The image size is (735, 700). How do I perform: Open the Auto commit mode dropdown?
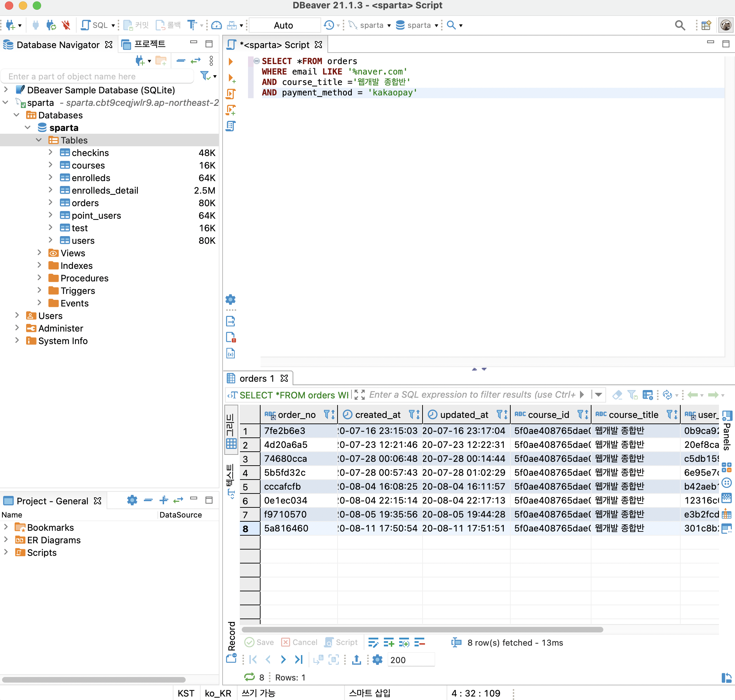[284, 25]
